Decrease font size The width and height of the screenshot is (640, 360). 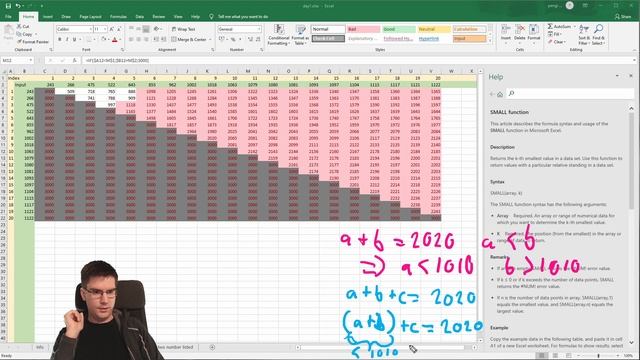click(119, 29)
